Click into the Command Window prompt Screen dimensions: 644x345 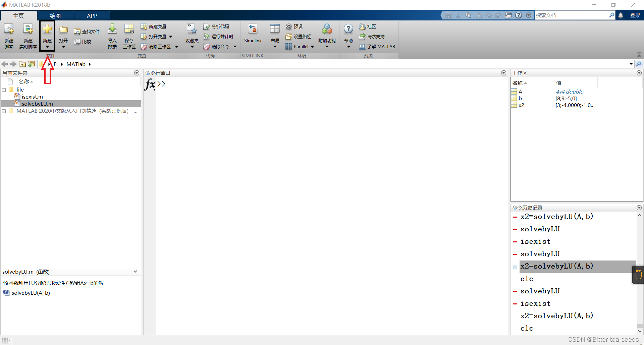[x=331, y=84]
